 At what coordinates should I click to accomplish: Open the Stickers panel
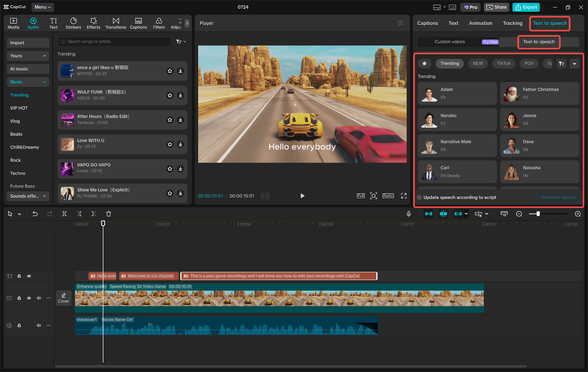point(73,23)
